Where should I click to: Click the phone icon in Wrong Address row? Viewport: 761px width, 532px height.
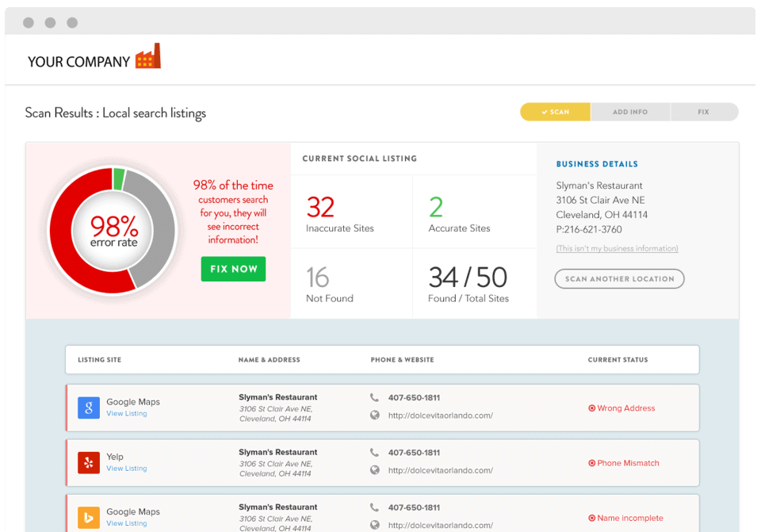(374, 397)
